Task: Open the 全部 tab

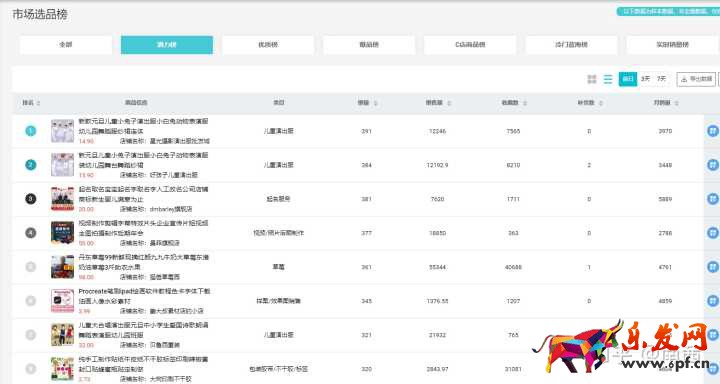Action: coord(66,45)
